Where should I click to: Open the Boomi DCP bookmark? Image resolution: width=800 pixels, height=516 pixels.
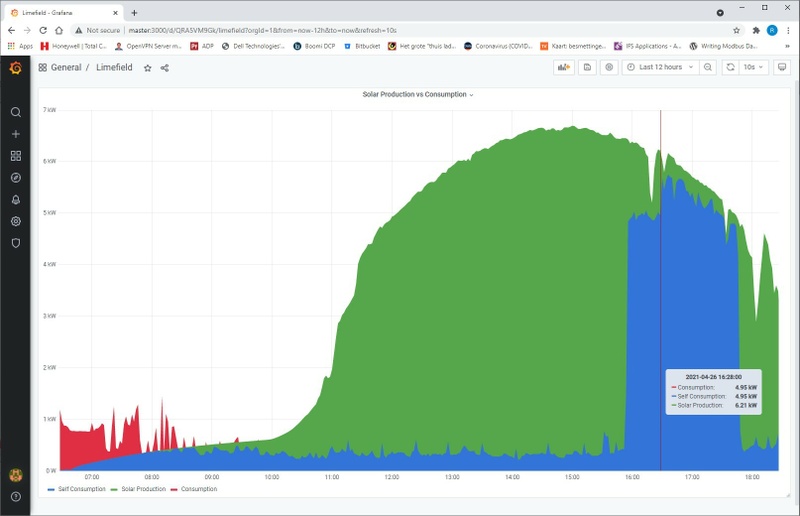(314, 46)
